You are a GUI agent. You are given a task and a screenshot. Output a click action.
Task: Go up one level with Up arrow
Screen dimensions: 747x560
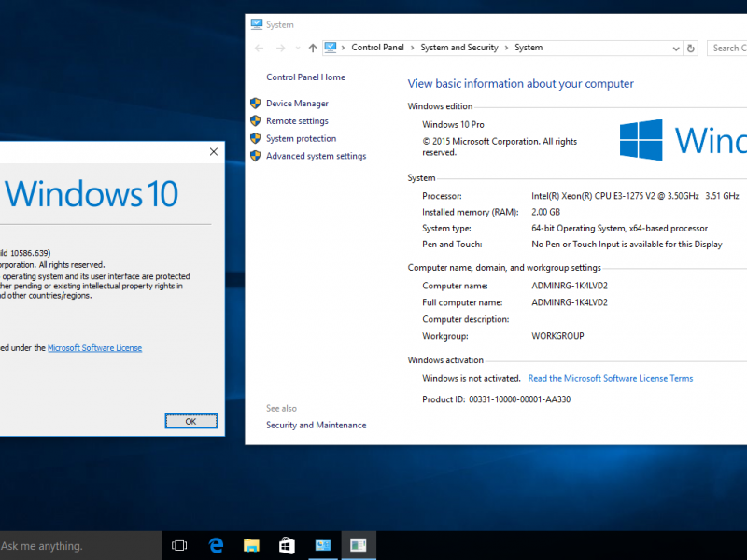313,49
